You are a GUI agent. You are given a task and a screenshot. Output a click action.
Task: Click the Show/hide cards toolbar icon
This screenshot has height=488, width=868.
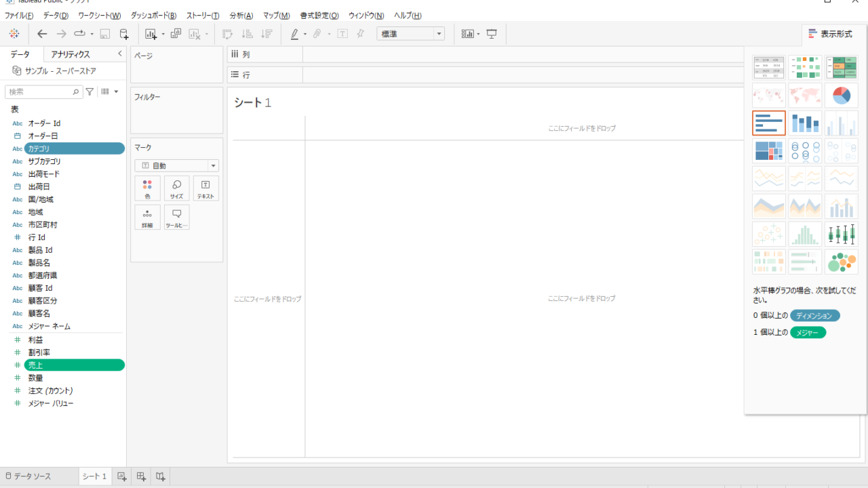(467, 34)
